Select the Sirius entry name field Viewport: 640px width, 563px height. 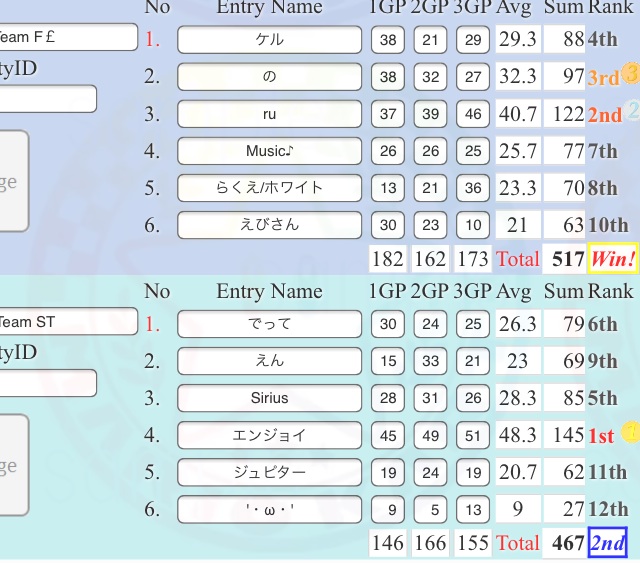269,398
